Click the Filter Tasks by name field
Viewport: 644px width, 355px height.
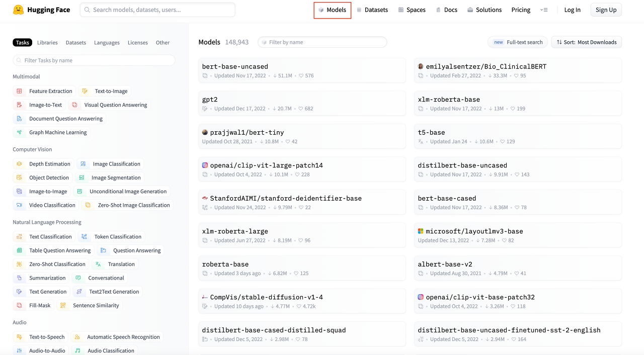coord(94,60)
